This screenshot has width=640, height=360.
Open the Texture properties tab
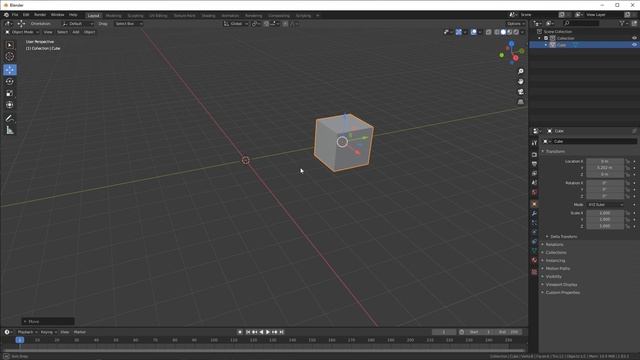(x=534, y=272)
